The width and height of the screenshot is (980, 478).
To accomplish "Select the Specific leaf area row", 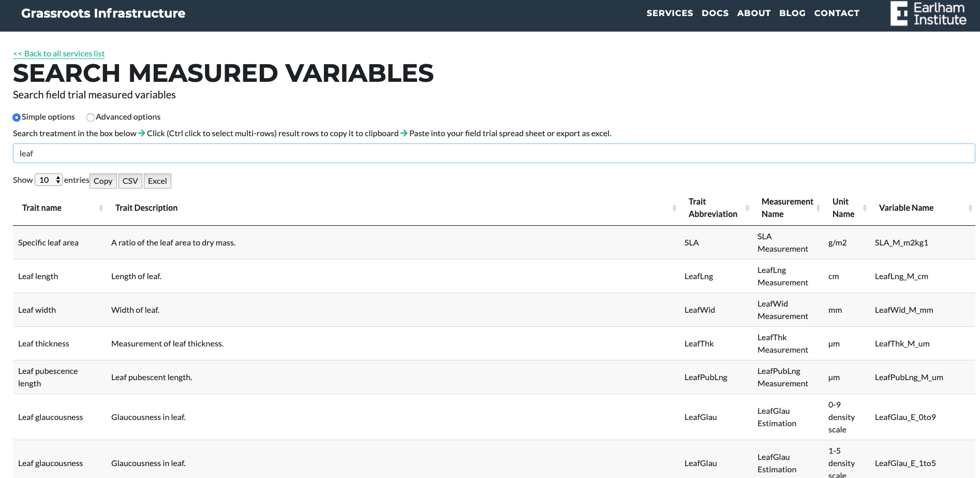I will tap(494, 242).
